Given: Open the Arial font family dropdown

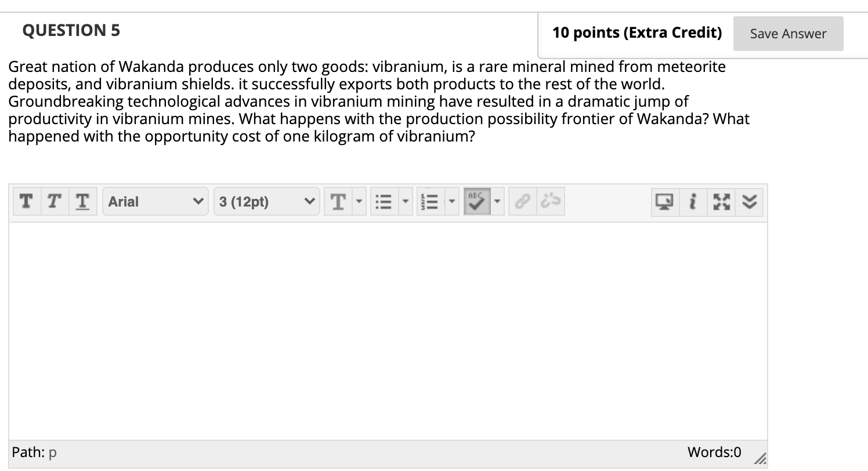Looking at the screenshot, I should pos(157,202).
